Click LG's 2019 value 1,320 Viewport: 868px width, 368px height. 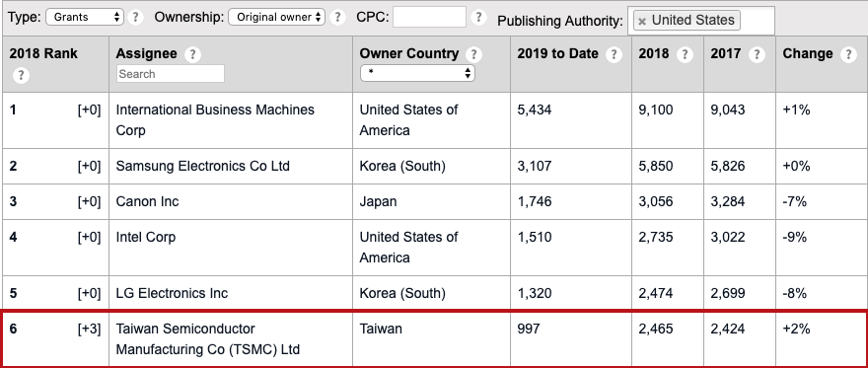[535, 293]
